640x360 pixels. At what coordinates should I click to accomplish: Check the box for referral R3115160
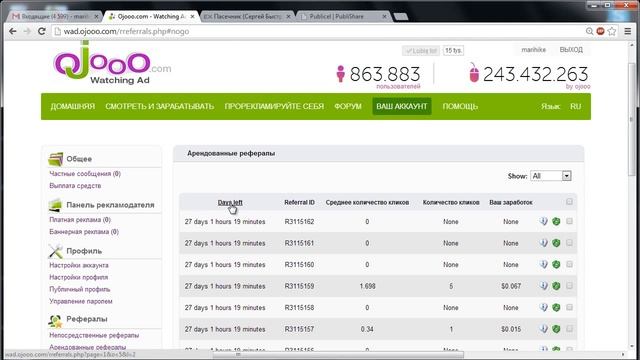click(569, 264)
